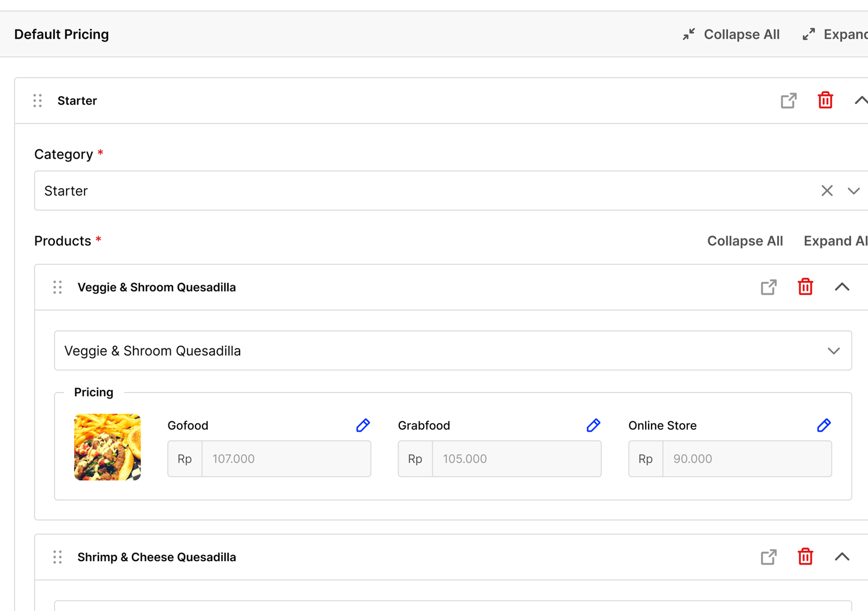Image resolution: width=868 pixels, height=611 pixels.
Task: Open Veggie & Shroom Quesadilla external link
Action: pos(768,287)
